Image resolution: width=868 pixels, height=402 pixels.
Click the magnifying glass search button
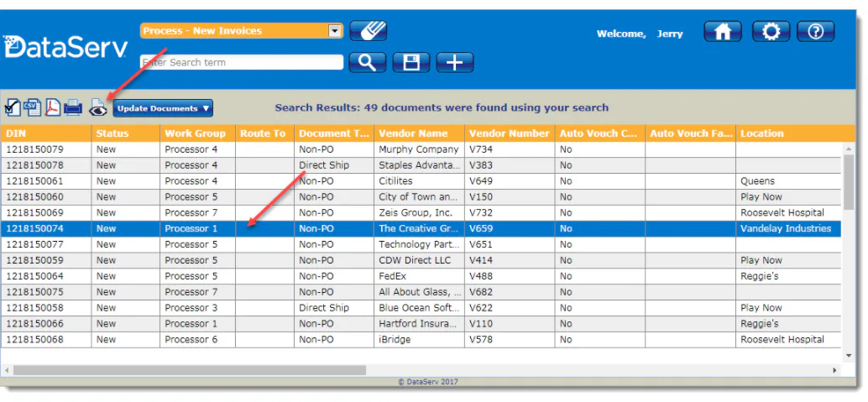[367, 63]
